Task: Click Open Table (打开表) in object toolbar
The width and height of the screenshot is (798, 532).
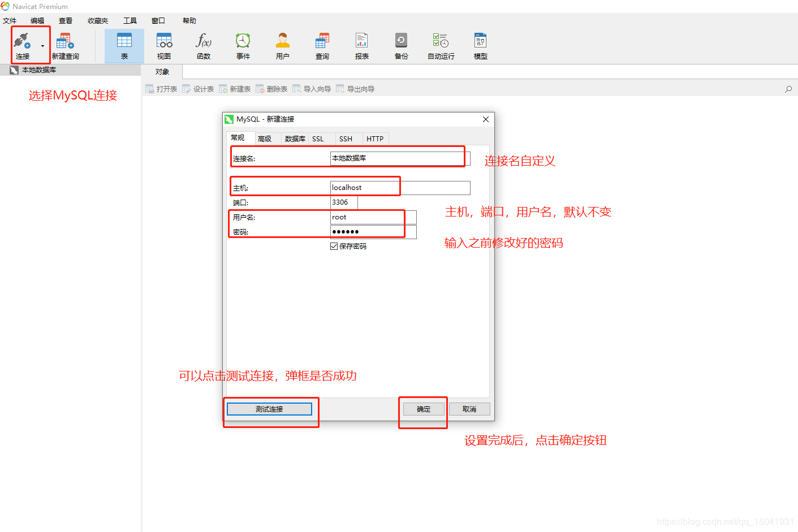Action: pyautogui.click(x=161, y=89)
